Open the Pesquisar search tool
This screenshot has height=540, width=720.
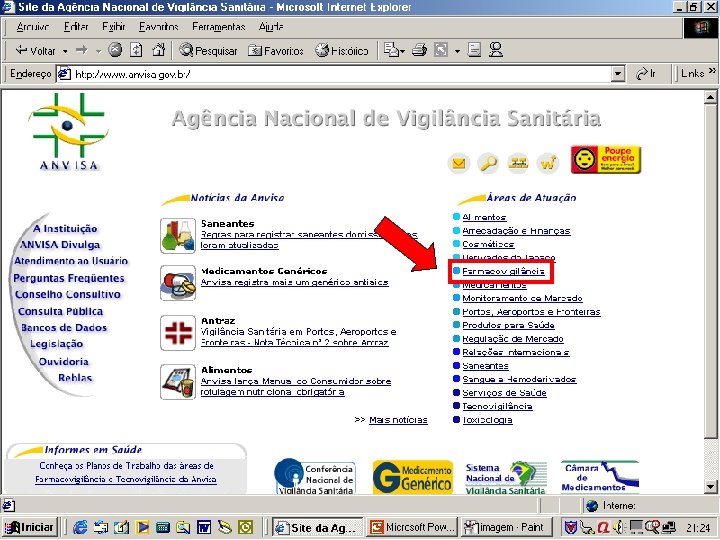[x=208, y=51]
